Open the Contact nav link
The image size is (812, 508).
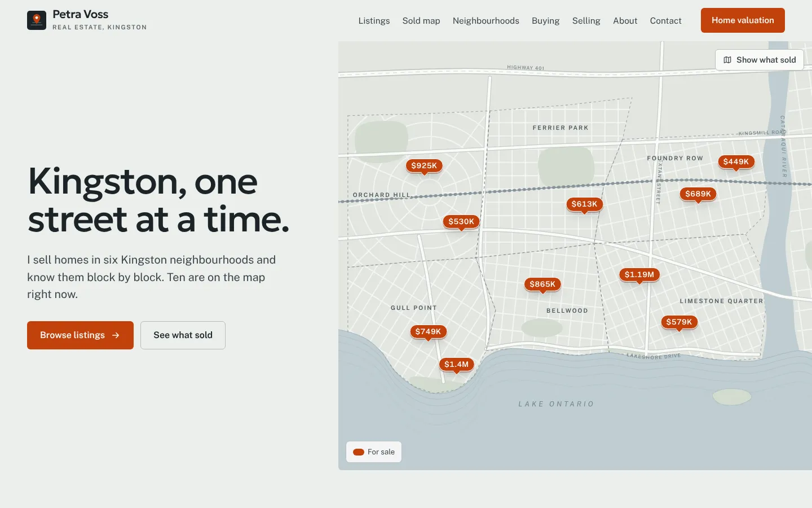(x=666, y=21)
